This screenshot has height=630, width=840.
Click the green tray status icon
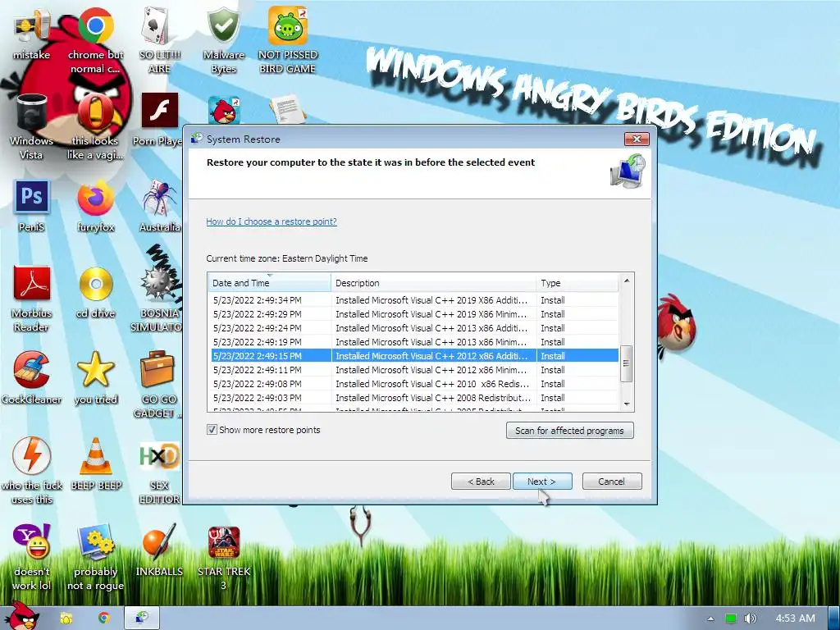click(x=730, y=619)
